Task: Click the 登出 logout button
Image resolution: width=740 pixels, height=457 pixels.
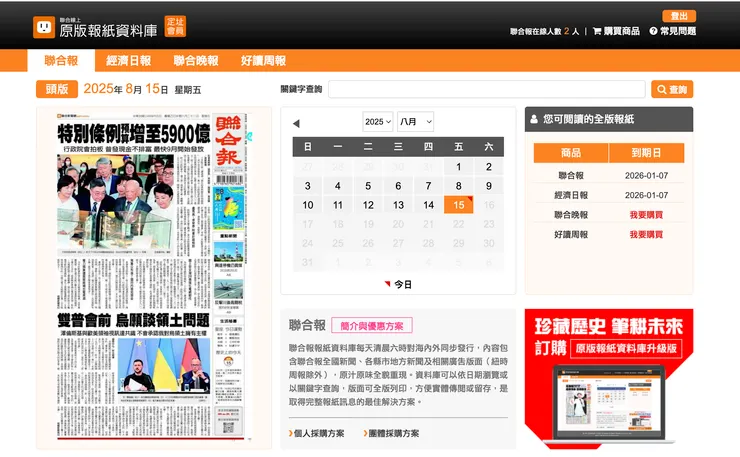Action: (x=679, y=16)
